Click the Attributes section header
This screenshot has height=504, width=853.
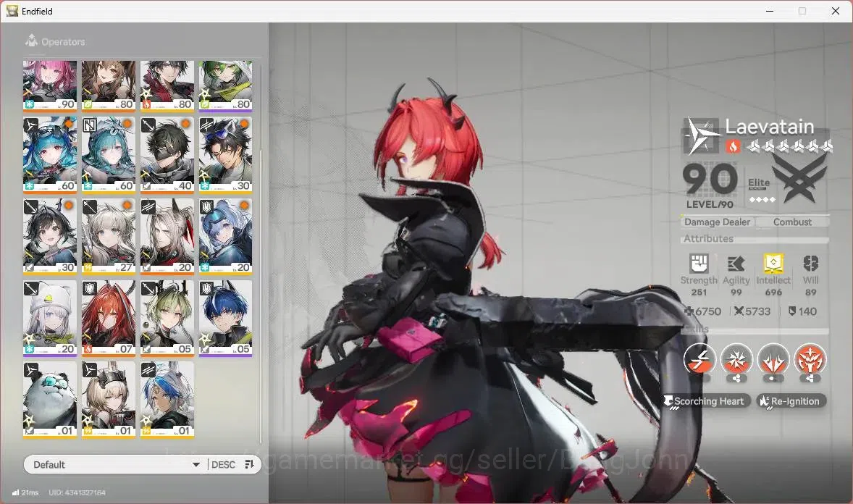(x=709, y=238)
